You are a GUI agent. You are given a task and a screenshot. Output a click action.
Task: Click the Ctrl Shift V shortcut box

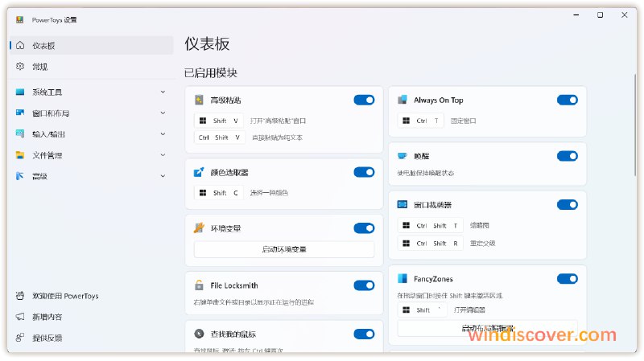click(220, 137)
